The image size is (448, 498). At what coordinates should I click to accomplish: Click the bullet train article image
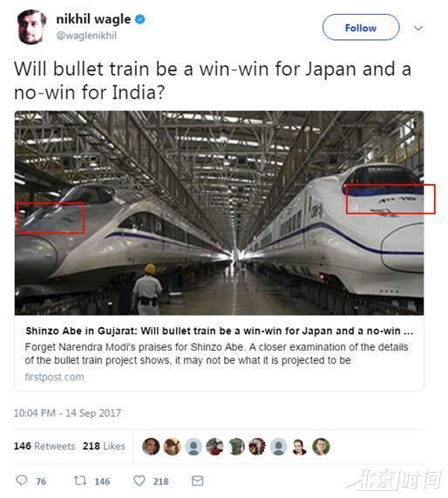pyautogui.click(x=219, y=213)
